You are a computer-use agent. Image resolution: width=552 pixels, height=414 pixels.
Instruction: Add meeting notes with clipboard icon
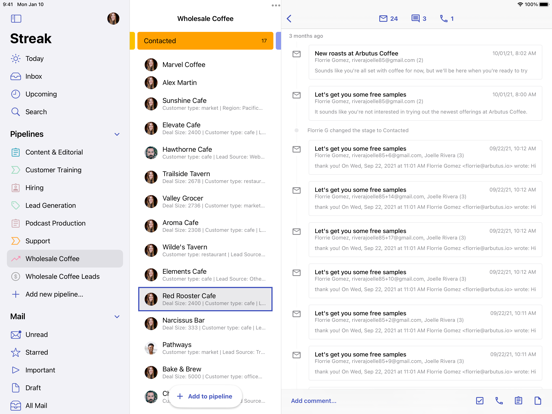pyautogui.click(x=518, y=401)
